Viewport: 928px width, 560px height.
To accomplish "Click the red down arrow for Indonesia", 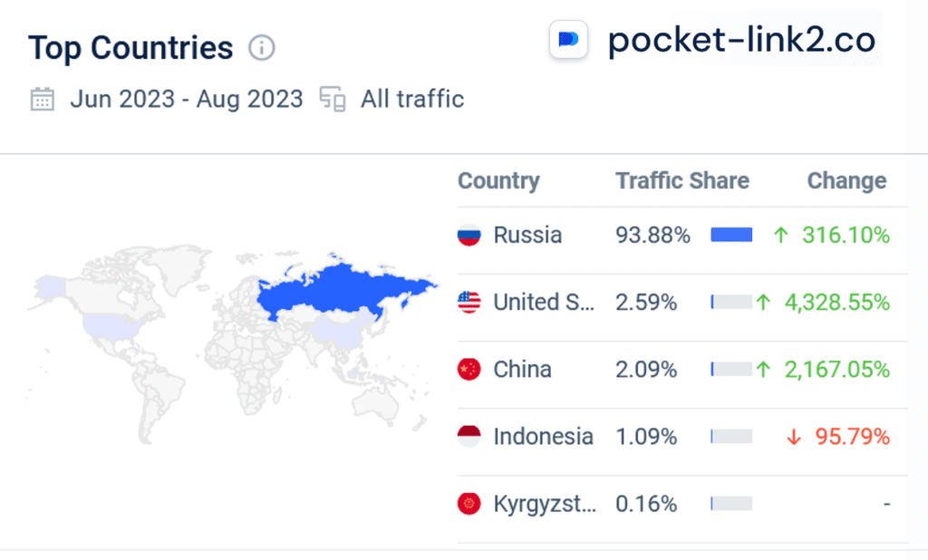I will [794, 438].
